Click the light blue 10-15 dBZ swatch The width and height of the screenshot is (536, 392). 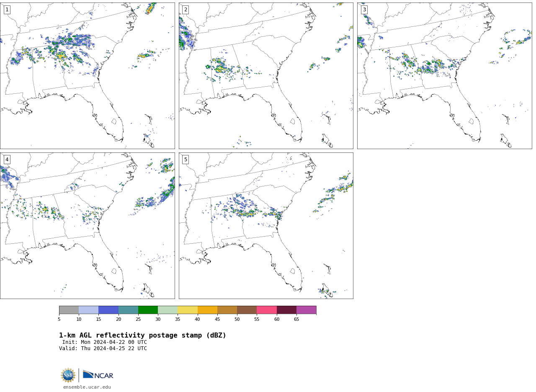89,310
